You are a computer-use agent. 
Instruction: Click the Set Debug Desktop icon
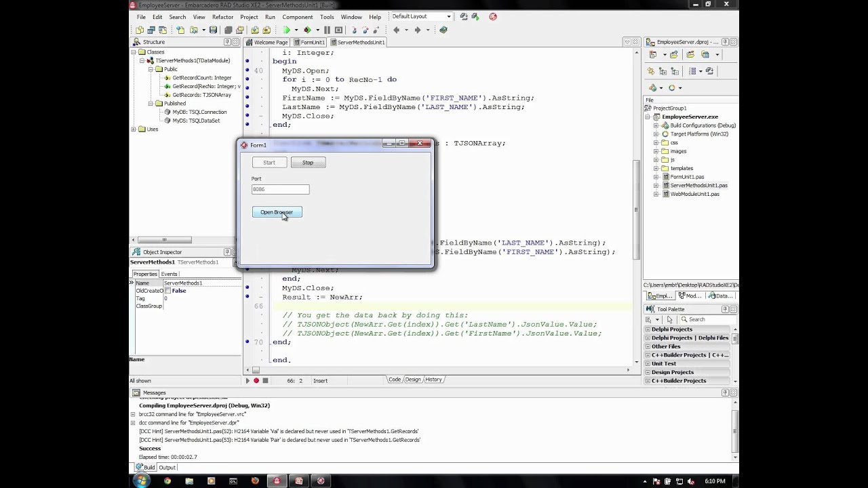[475, 16]
